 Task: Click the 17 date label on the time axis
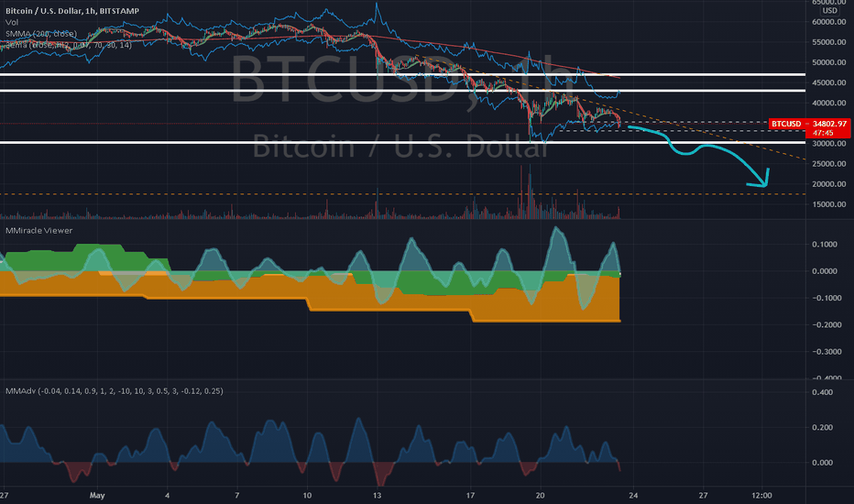(470, 495)
